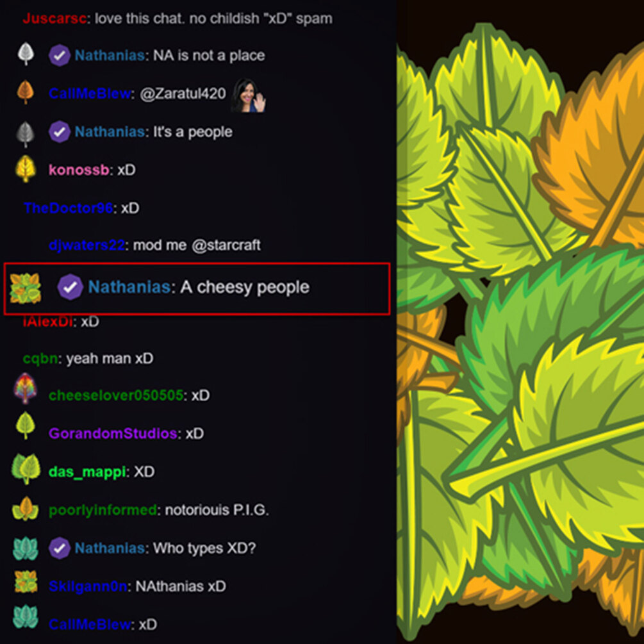Click the orange leaf badge next to CallMeBlew @Zaratul420

point(26,92)
